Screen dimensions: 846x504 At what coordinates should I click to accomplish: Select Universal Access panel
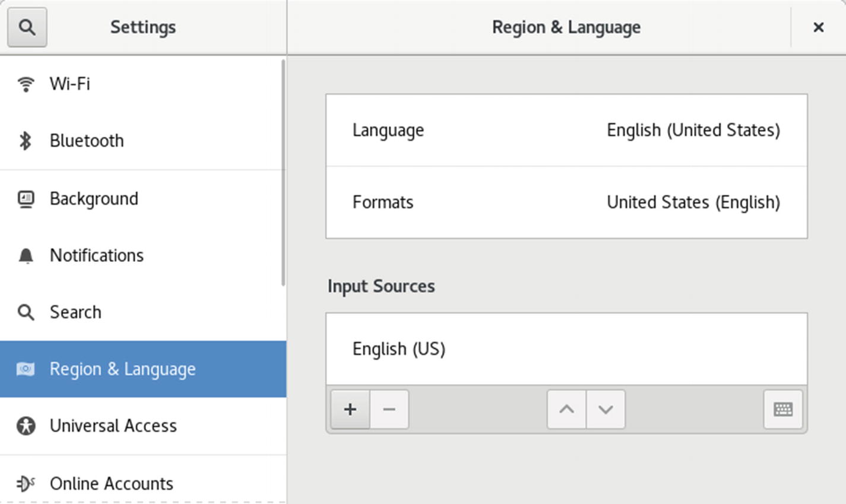coord(142,426)
